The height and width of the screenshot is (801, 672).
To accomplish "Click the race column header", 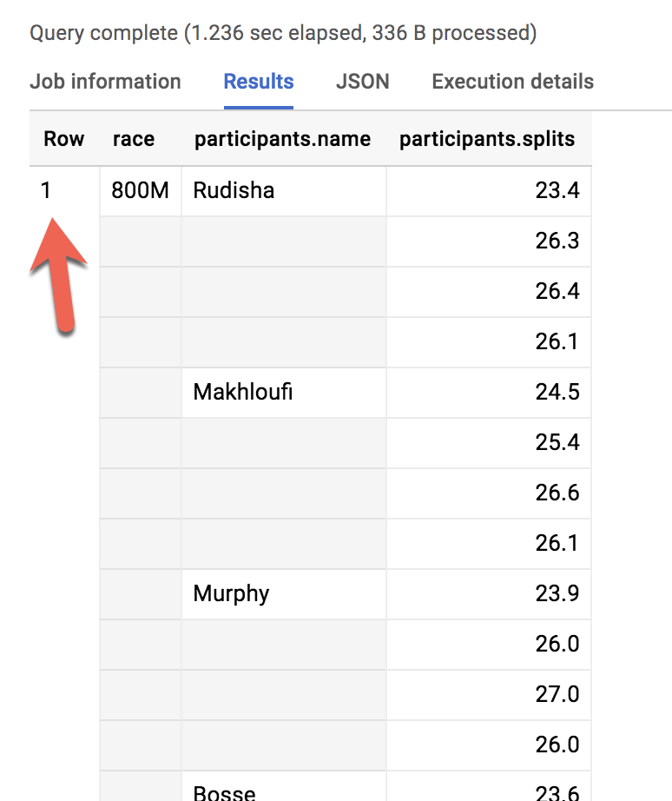I will coord(133,138).
